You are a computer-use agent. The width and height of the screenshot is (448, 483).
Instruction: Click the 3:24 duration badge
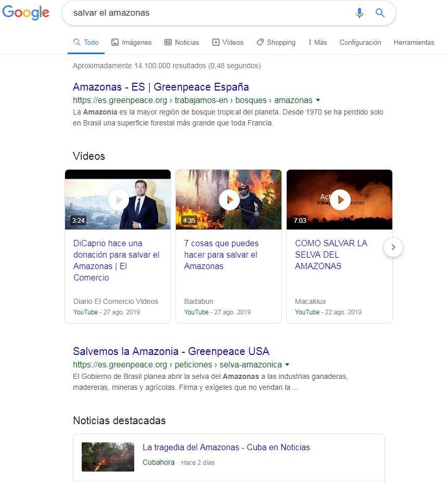coord(78,220)
